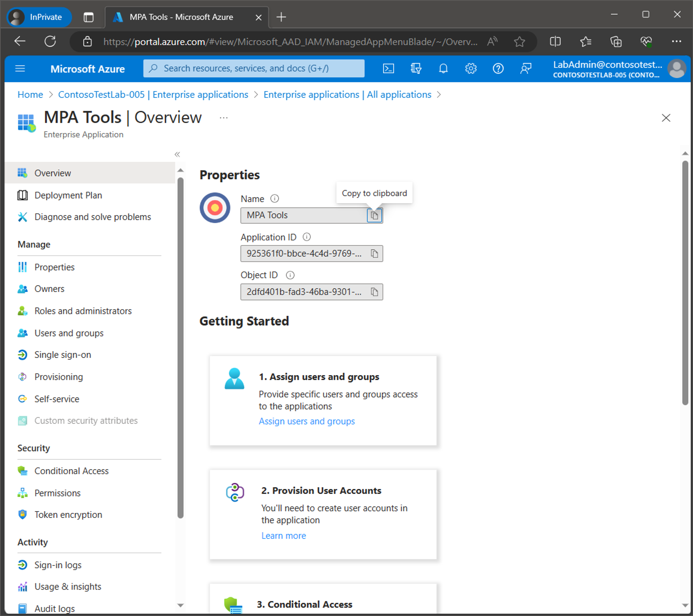Close the MPA Tools blade

[x=666, y=118]
